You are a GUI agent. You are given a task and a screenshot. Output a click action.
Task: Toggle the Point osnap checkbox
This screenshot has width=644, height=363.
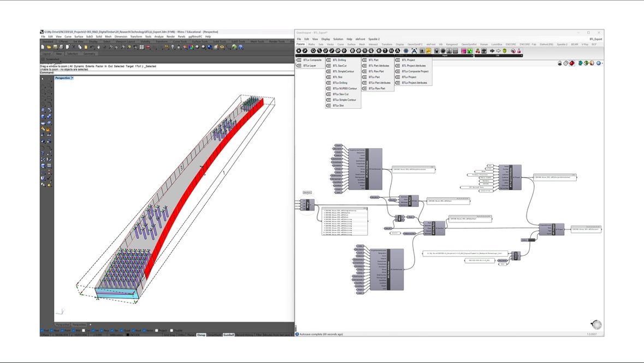(x=62, y=330)
